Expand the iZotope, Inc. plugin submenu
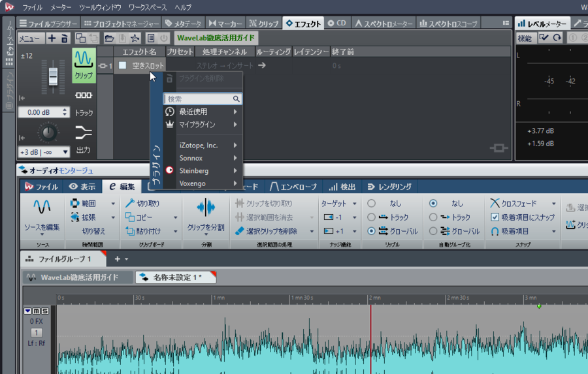Image resolution: width=588 pixels, height=374 pixels. click(203, 146)
